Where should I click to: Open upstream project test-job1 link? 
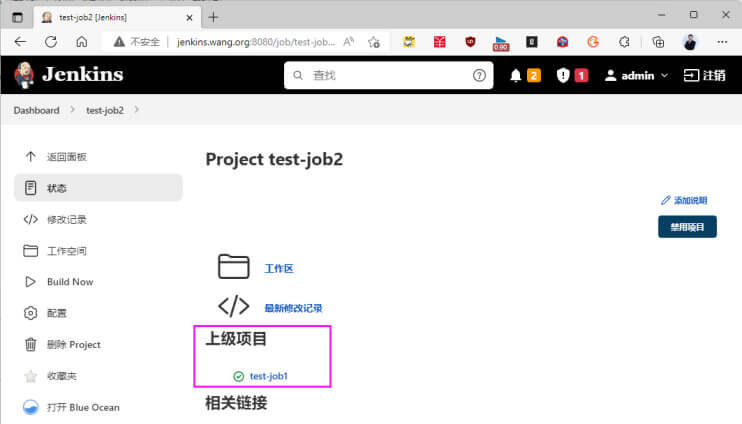tap(269, 376)
